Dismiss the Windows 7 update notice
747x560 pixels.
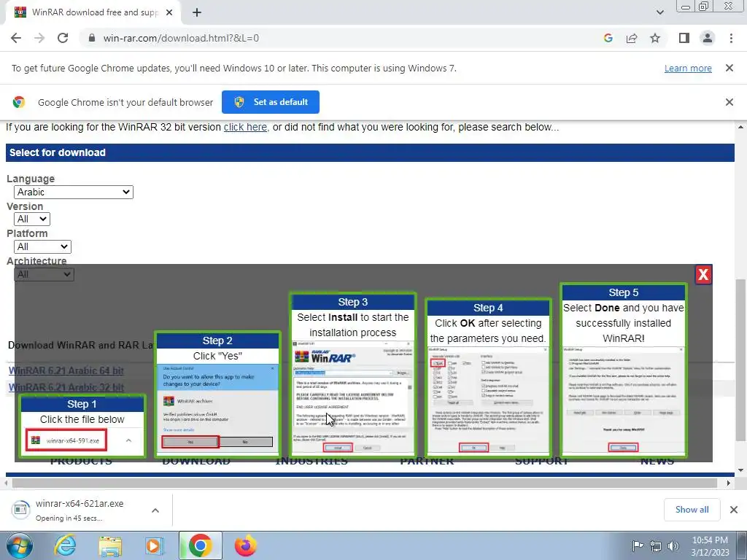pos(729,68)
